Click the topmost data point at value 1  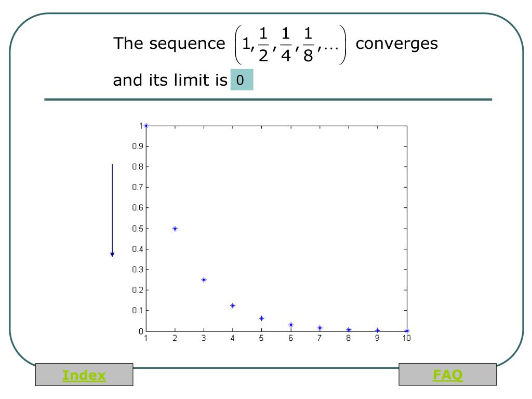[x=146, y=126]
